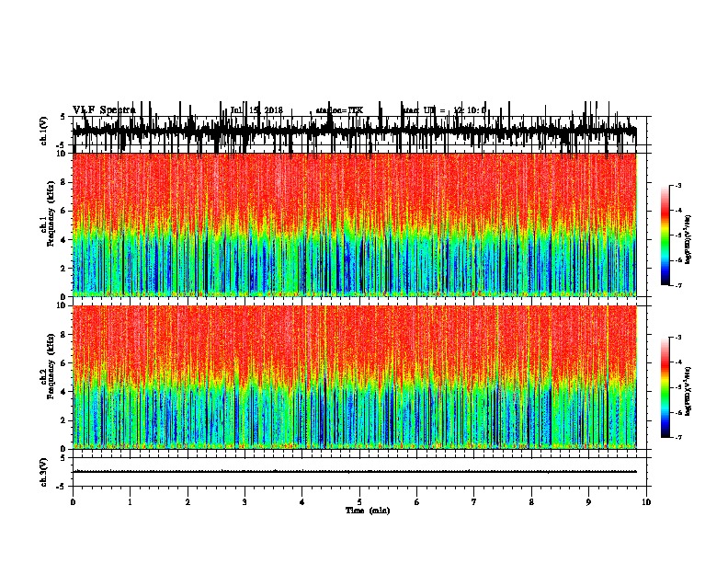Click the ch.1 voltage waveform trace
Viewport: 728px width, 563px height.
coord(355,131)
